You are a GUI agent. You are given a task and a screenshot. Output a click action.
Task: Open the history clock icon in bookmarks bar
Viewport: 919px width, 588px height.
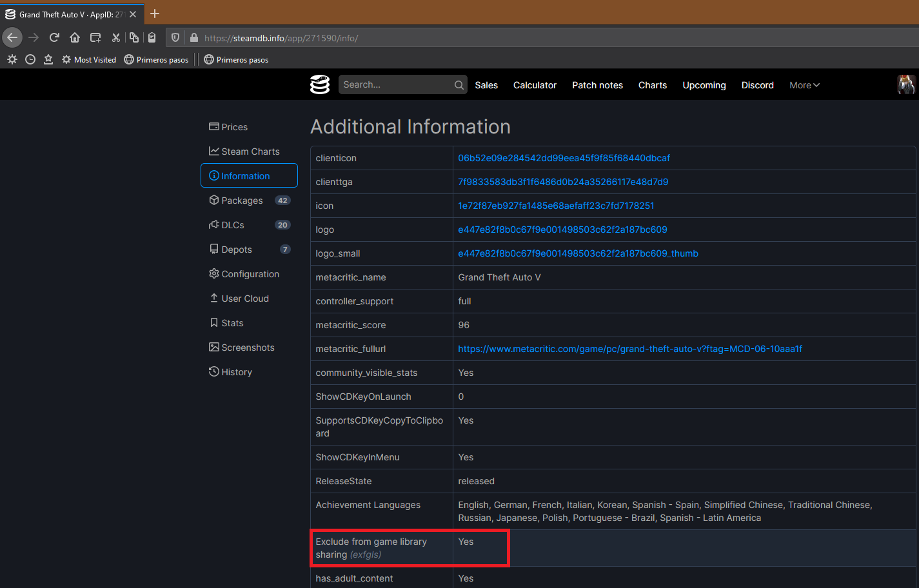30,59
